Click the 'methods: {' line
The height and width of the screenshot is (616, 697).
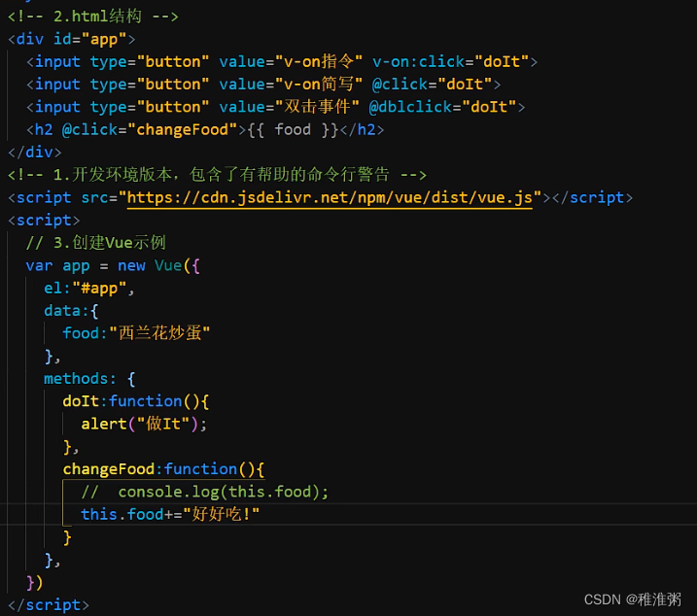tap(89, 379)
